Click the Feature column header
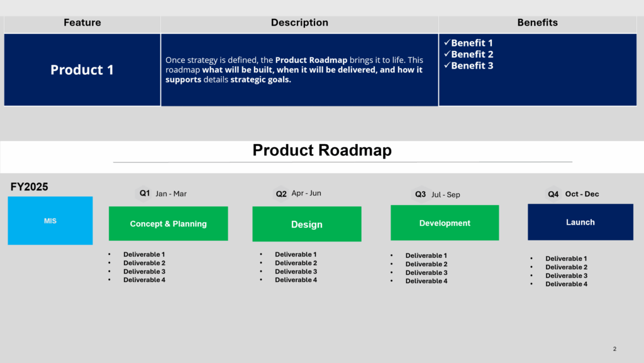Screen dimensions: 644x363 (x=82, y=23)
